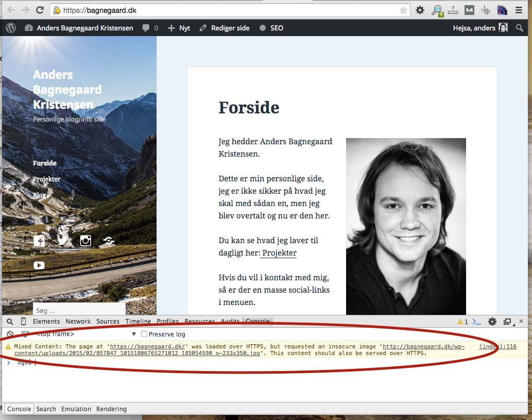Click the Søg search field in sidebar

coord(79,310)
